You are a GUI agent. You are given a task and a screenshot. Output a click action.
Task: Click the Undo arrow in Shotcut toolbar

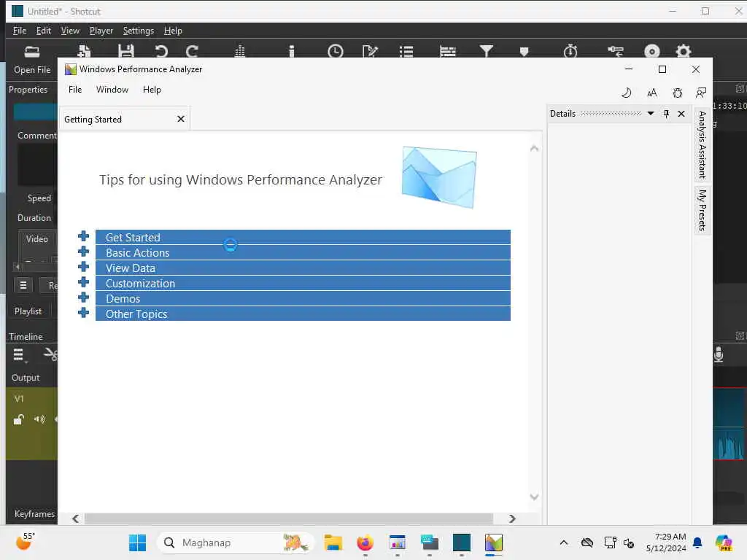(x=161, y=51)
